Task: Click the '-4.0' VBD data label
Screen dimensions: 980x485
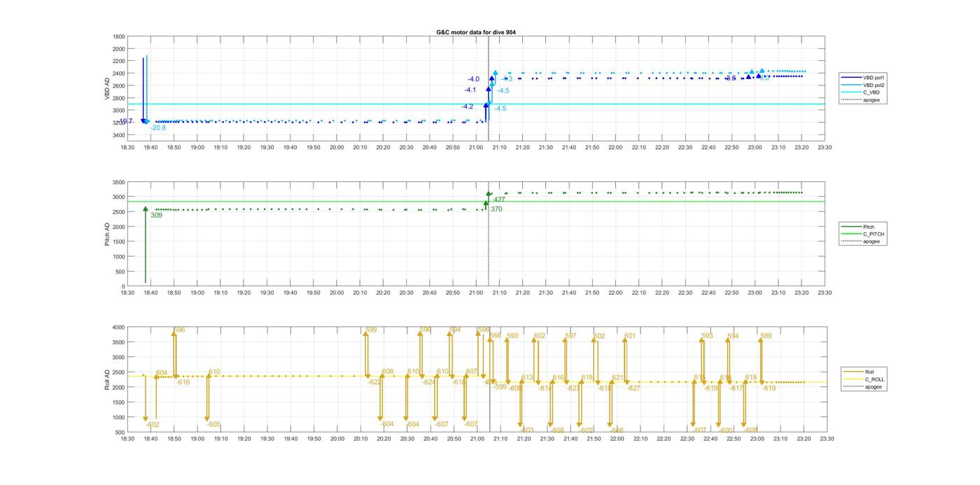Action: pyautogui.click(x=474, y=79)
